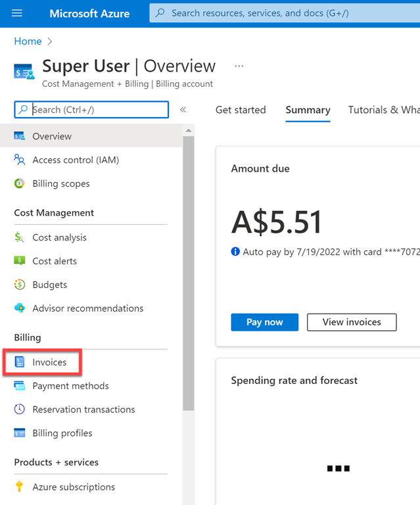Select the Summary tab

coord(308,110)
